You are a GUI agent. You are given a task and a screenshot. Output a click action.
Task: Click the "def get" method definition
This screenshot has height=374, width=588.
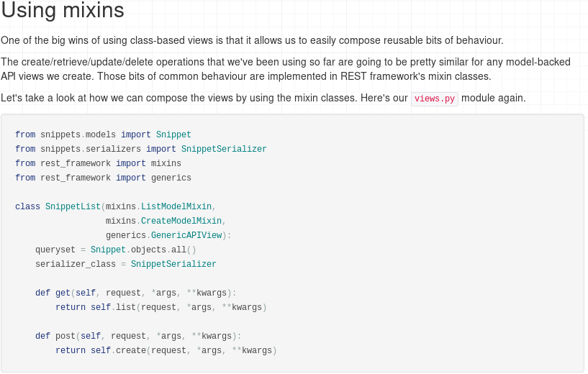[135, 293]
